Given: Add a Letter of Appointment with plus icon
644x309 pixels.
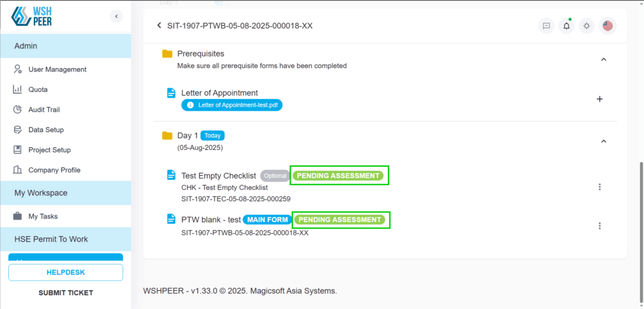Looking at the screenshot, I should pyautogui.click(x=599, y=99).
